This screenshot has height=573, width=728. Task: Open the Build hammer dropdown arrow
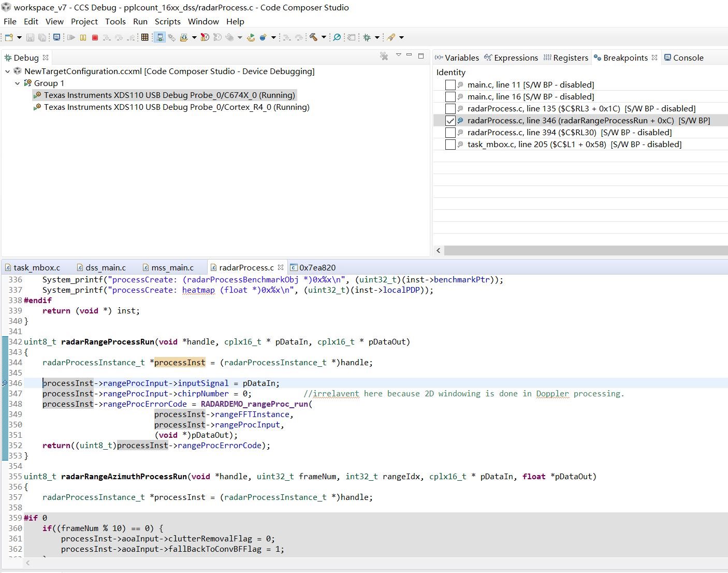(324, 37)
